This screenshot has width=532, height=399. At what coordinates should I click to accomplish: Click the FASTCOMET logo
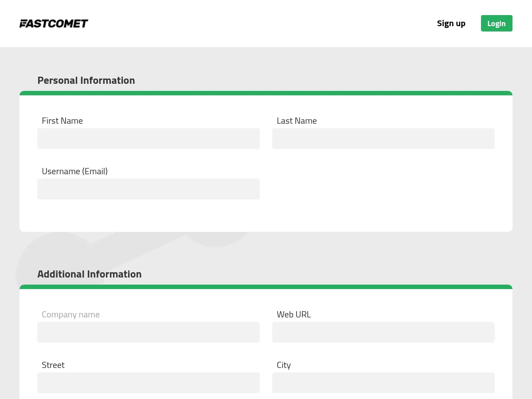pyautogui.click(x=54, y=23)
